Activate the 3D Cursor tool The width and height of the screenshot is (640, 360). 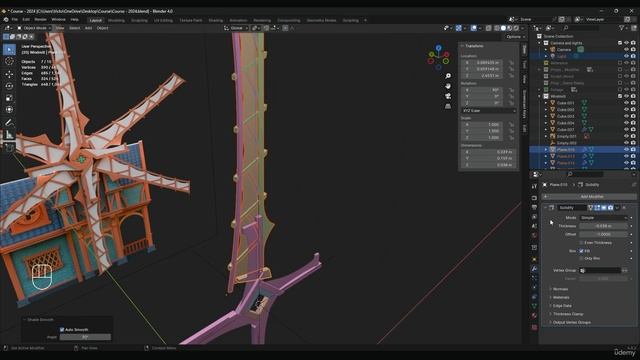pos(9,62)
